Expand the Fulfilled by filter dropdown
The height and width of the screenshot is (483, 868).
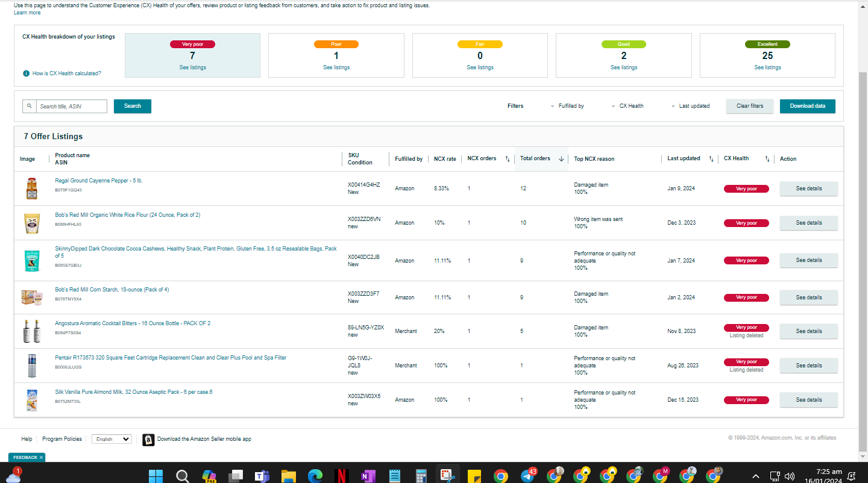pyautogui.click(x=567, y=106)
